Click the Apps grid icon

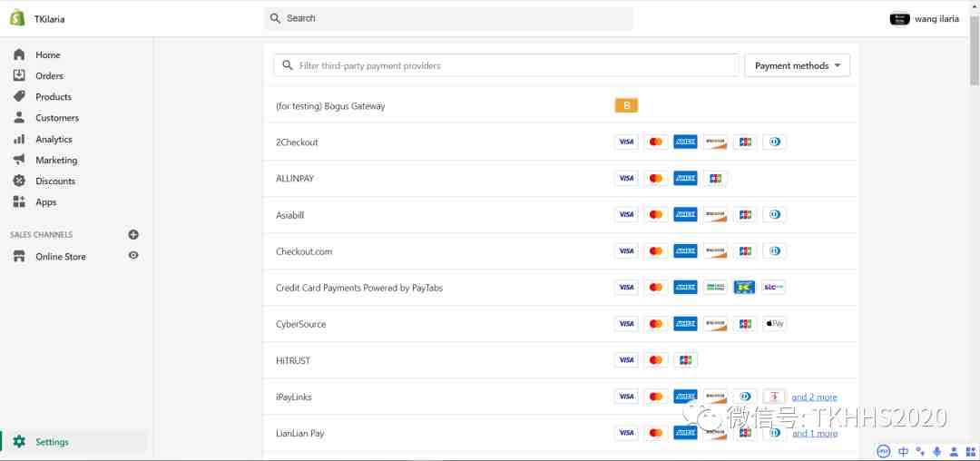(x=19, y=201)
